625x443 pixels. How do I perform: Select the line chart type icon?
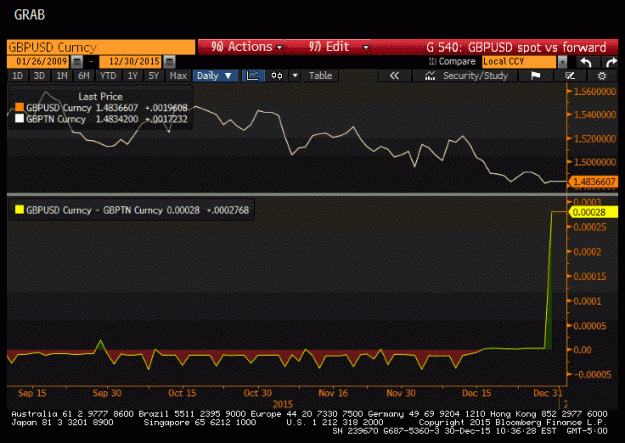(x=253, y=76)
